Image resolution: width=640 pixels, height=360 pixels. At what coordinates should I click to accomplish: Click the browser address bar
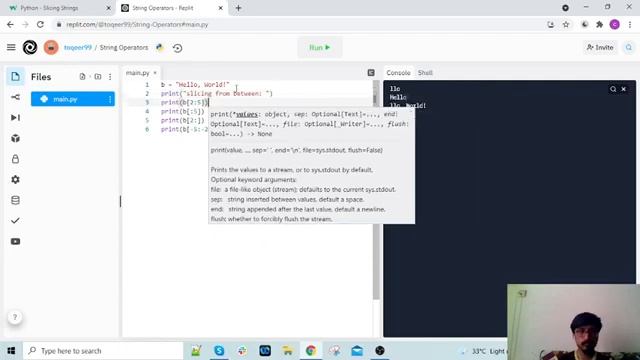pos(298,24)
